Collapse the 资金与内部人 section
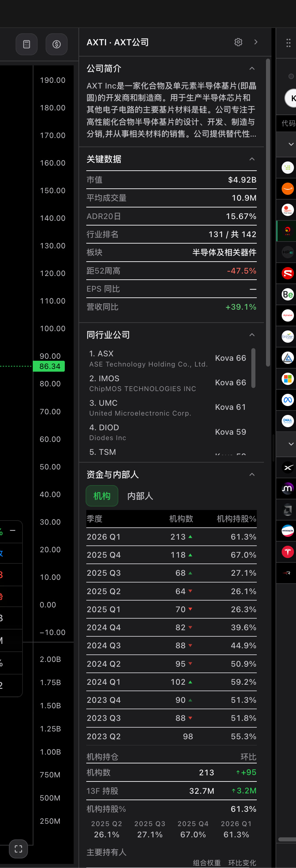 tap(252, 475)
